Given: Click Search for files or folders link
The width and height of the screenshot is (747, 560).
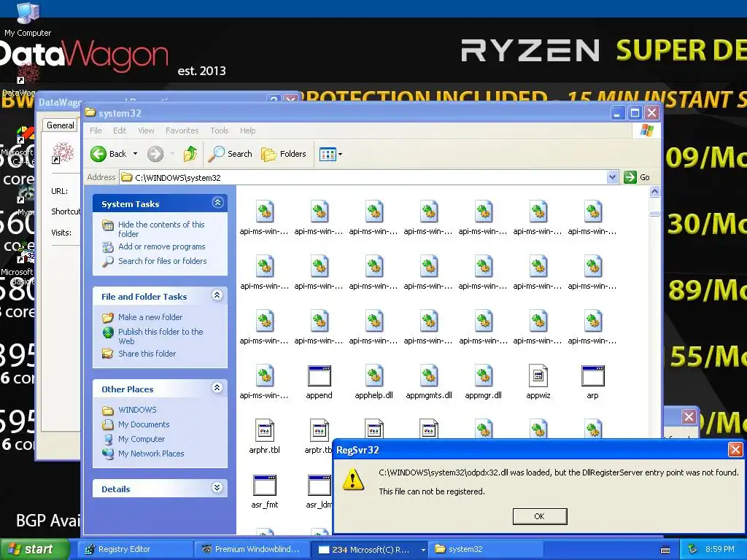Looking at the screenshot, I should click(x=163, y=261).
